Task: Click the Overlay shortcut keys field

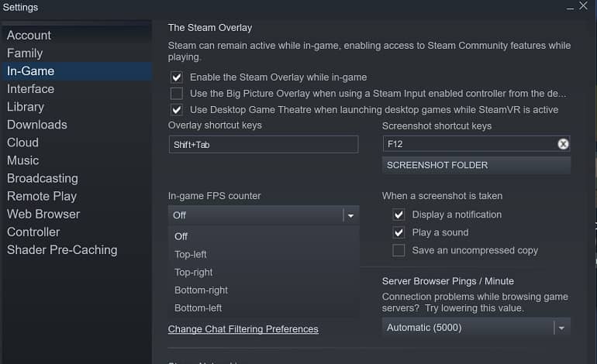Action: point(263,144)
